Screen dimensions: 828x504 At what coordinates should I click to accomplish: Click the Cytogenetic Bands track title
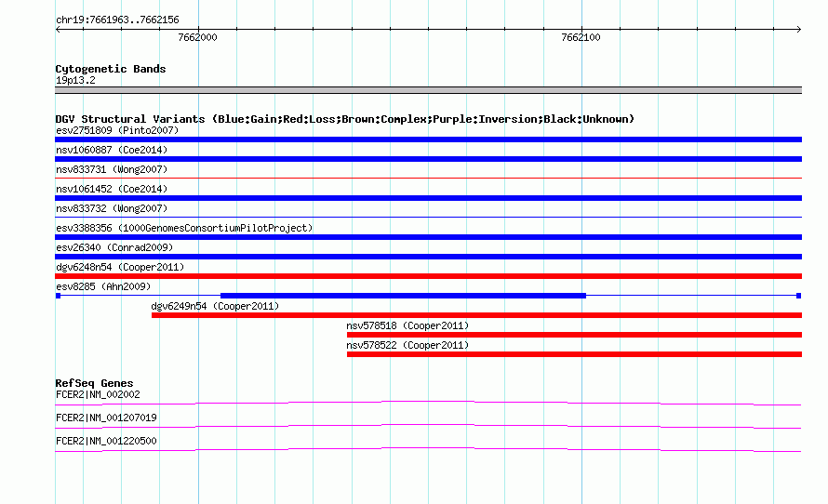pos(111,69)
